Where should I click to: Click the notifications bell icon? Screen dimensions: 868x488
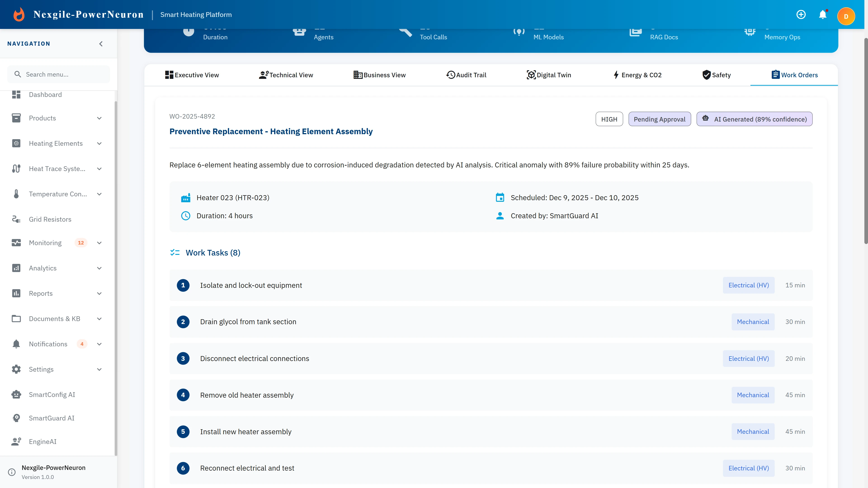(x=823, y=14)
